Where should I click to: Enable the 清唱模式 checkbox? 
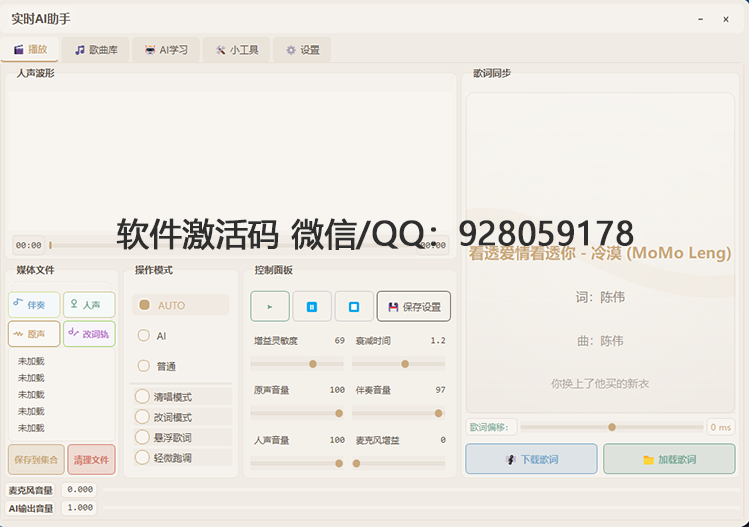[x=142, y=397]
